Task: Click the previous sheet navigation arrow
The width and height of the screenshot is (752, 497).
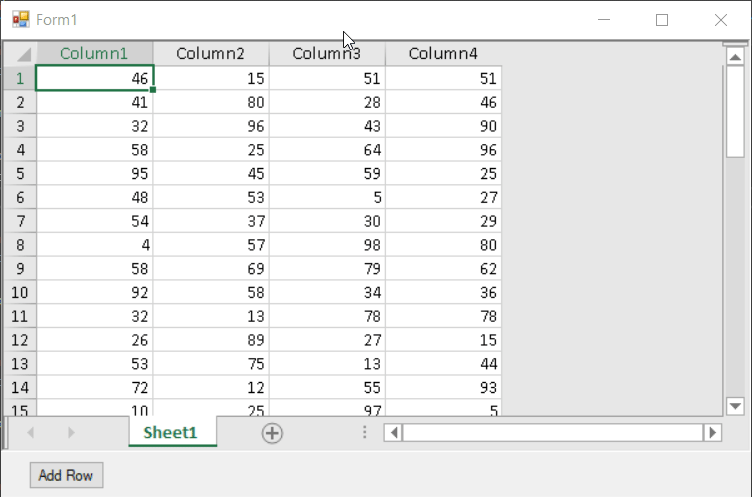Action: point(31,433)
